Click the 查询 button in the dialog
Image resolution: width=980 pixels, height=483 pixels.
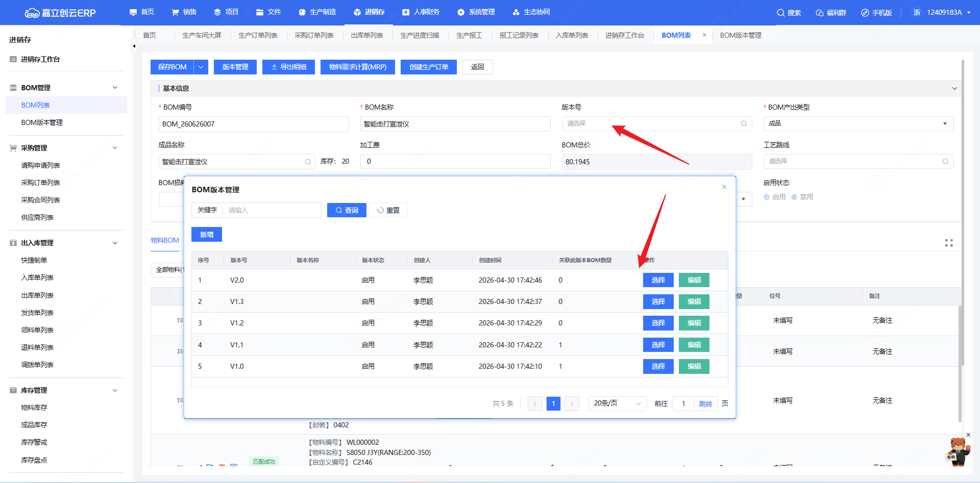point(347,210)
